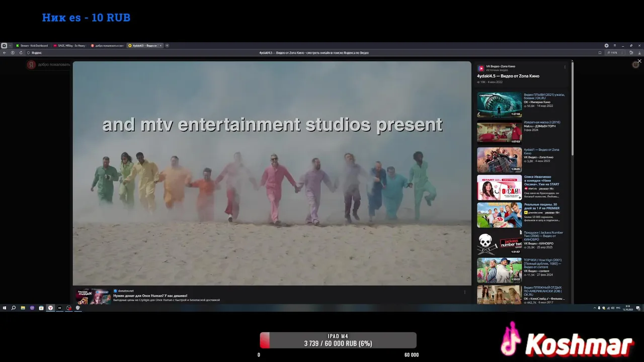Open browser downloads icon
The height and width of the screenshot is (362, 644).
[639, 53]
